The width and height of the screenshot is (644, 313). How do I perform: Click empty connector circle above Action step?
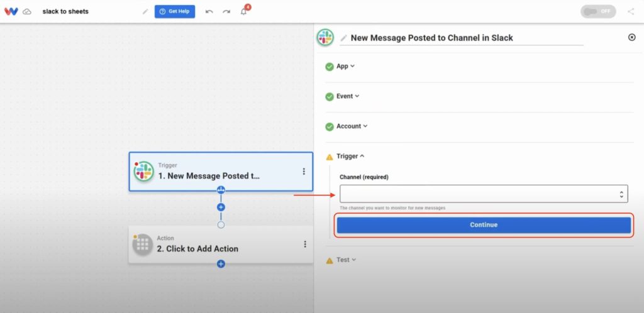coord(221,225)
